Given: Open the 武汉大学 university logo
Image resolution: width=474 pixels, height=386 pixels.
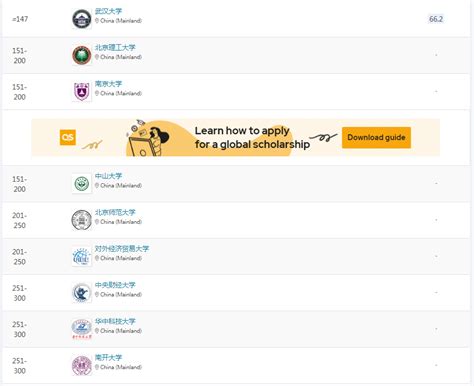Looking at the screenshot, I should tap(82, 19).
